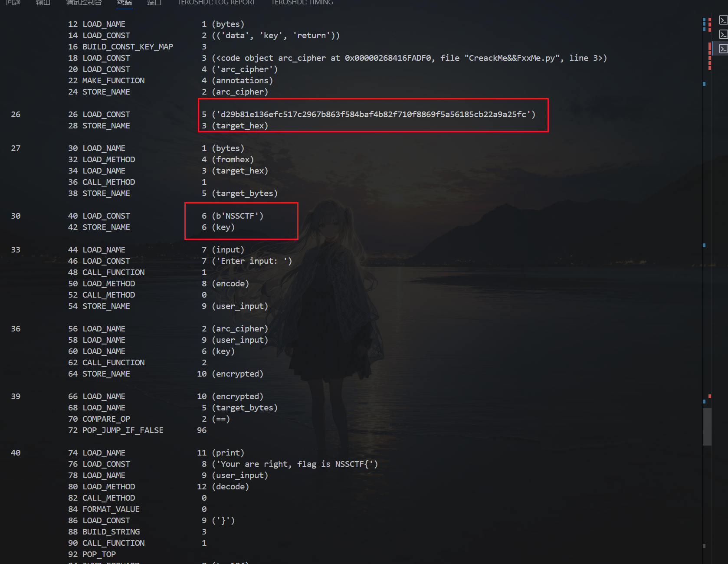
Task: Open the 输出 panel tab
Action: (43, 3)
